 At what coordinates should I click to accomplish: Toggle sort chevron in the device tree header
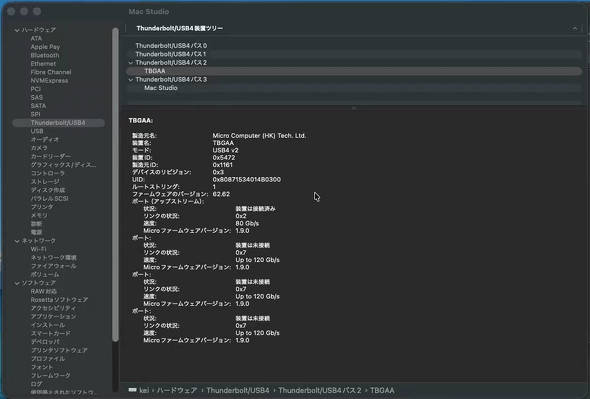(574, 28)
